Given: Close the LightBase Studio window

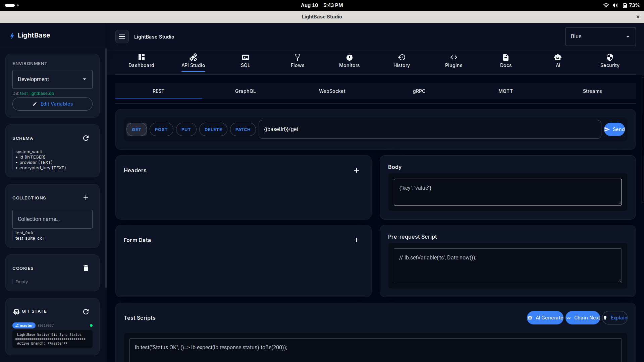Looking at the screenshot, I should pos(638,17).
